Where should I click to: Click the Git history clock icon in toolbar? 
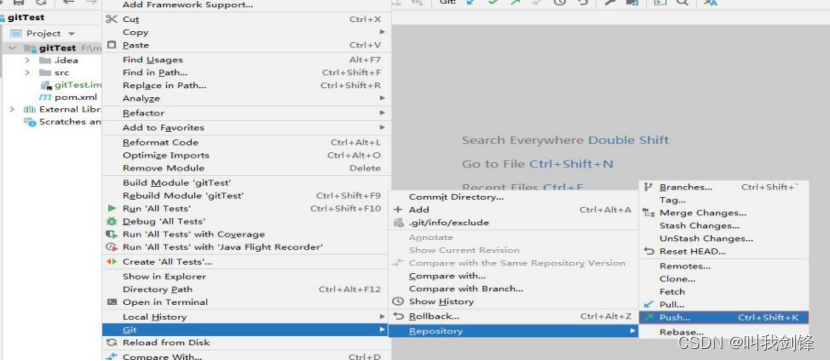click(560, 3)
